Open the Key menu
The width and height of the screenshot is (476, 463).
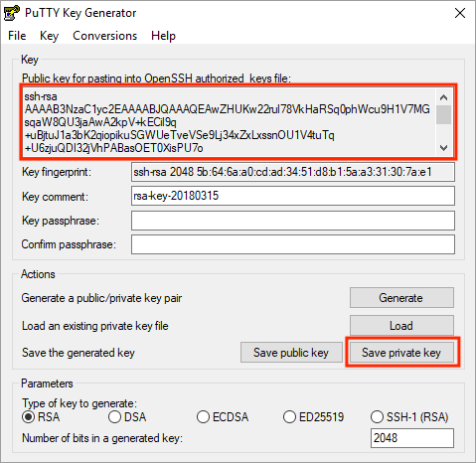[49, 36]
